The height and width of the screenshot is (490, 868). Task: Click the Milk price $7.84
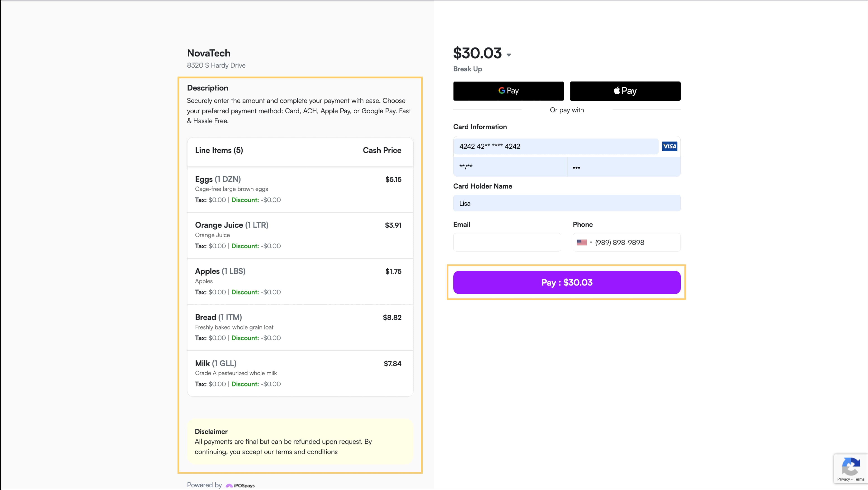[x=393, y=364]
